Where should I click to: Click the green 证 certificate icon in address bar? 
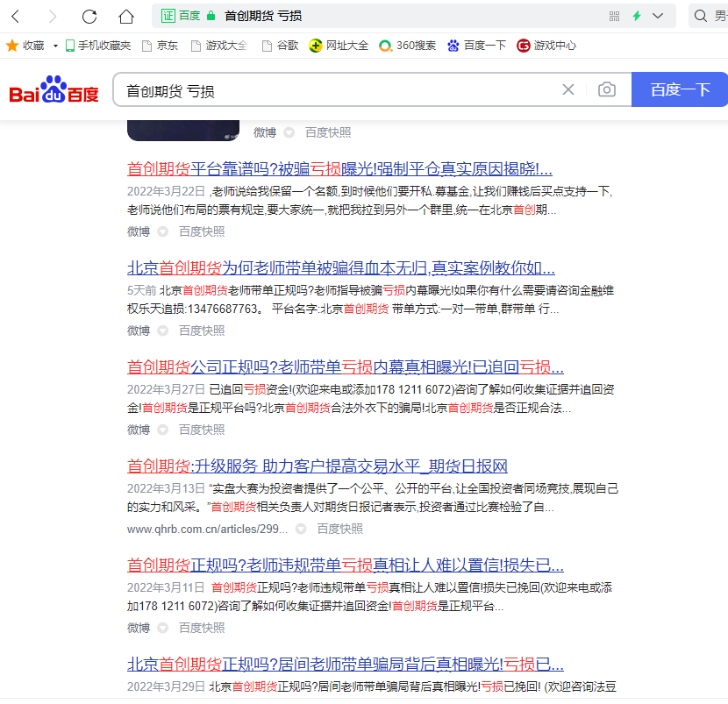168,16
